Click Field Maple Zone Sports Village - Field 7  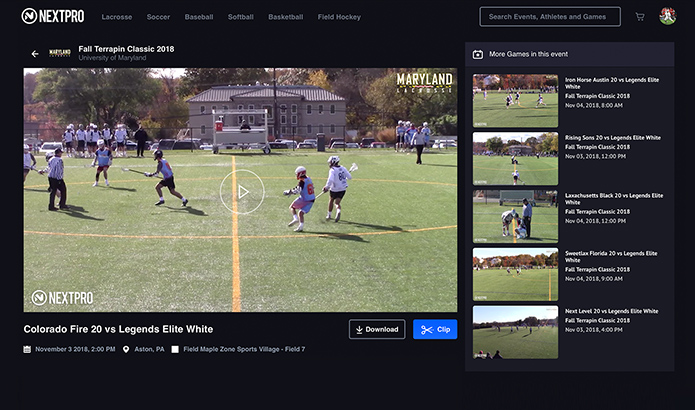coord(244,349)
